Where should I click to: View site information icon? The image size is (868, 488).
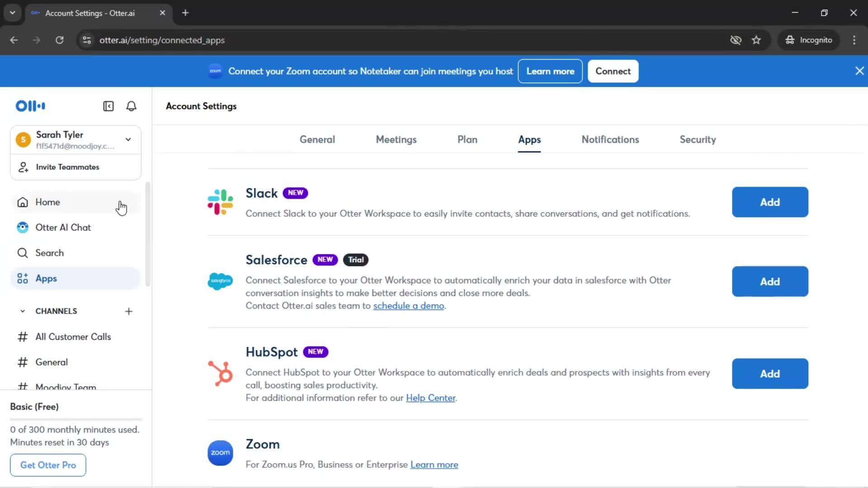click(x=87, y=40)
